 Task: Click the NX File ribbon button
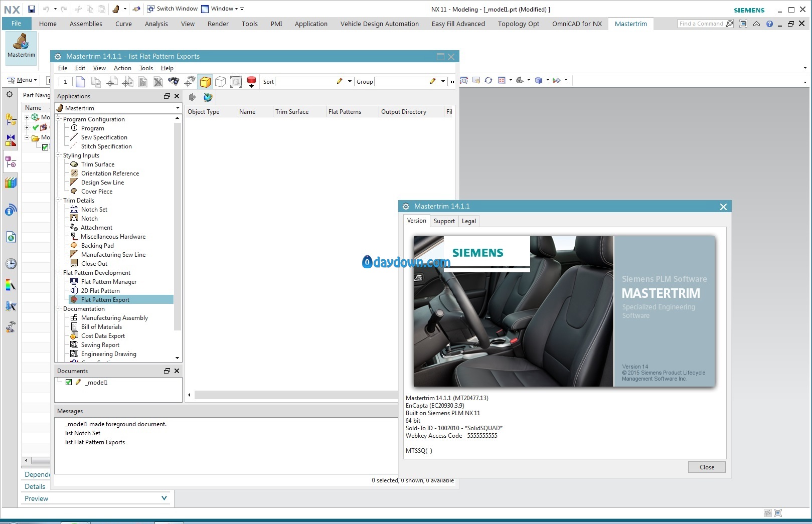tap(17, 24)
